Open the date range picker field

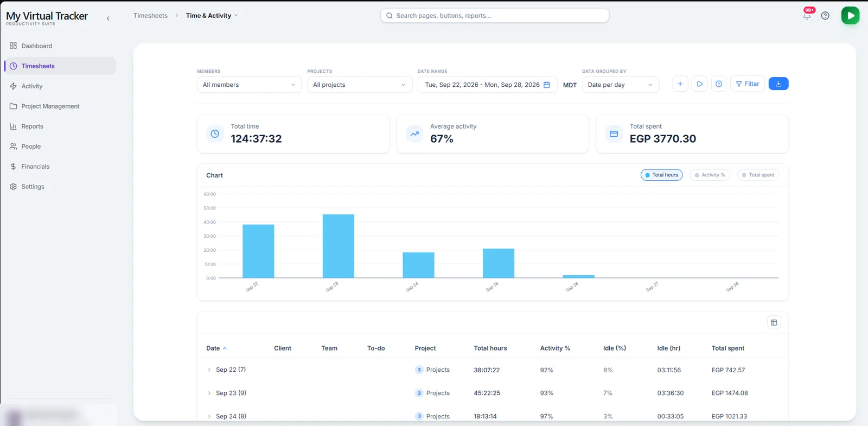pyautogui.click(x=487, y=85)
